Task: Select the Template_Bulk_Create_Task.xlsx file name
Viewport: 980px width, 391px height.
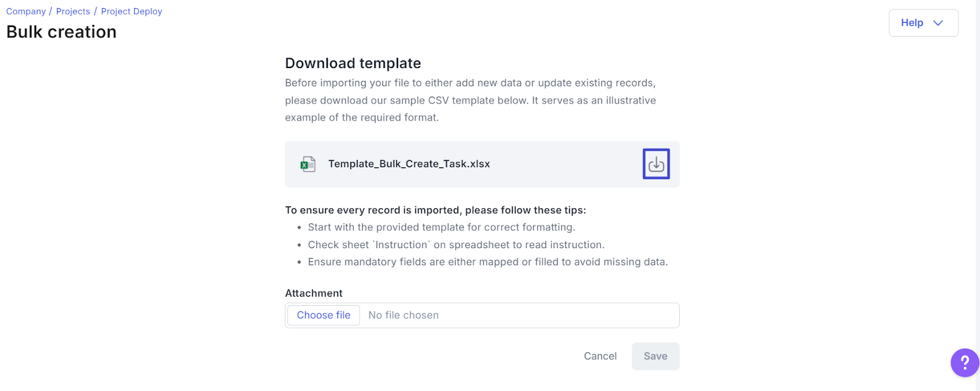Action: coord(409,164)
